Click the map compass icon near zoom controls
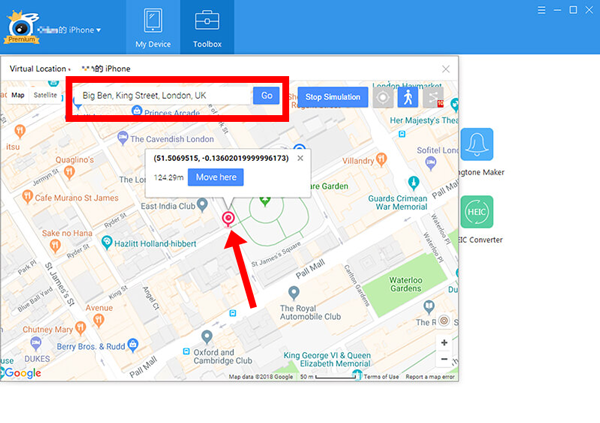 pos(444,320)
